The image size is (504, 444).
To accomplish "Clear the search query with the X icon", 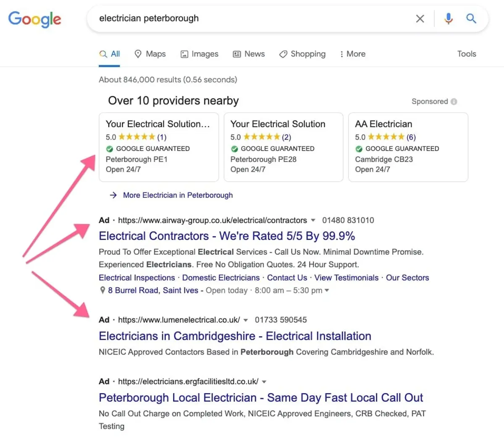I will coord(420,18).
